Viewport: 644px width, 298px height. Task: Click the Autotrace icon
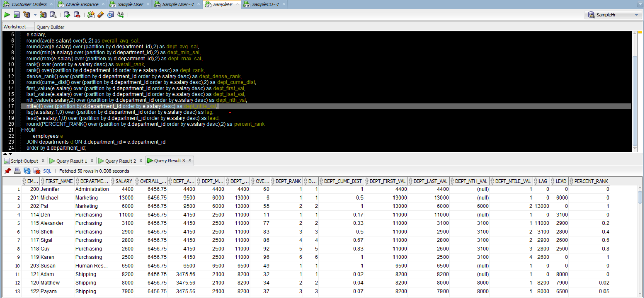point(43,15)
